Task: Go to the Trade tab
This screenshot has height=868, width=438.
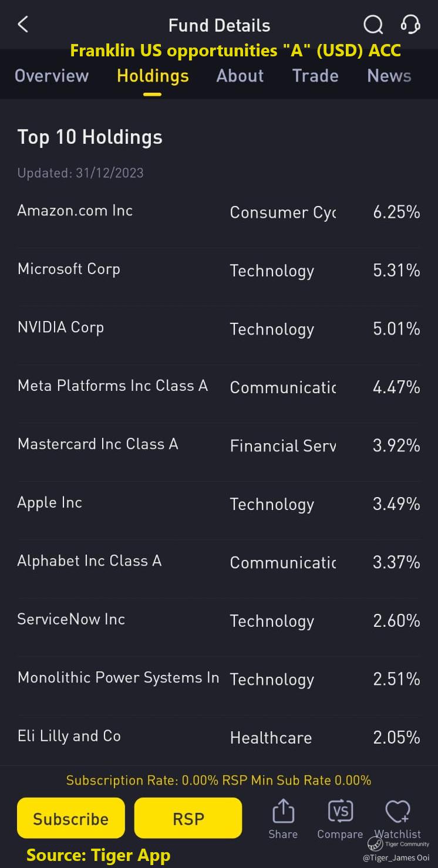Action: point(315,76)
